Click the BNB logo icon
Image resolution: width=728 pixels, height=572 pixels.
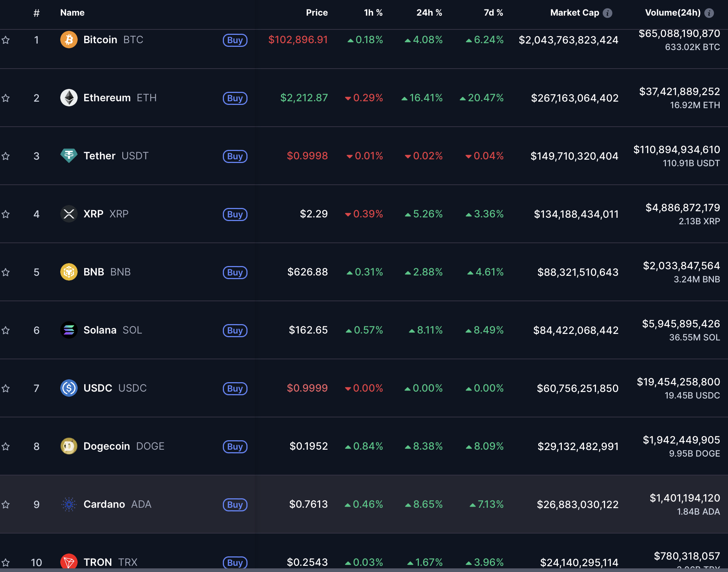click(x=69, y=272)
